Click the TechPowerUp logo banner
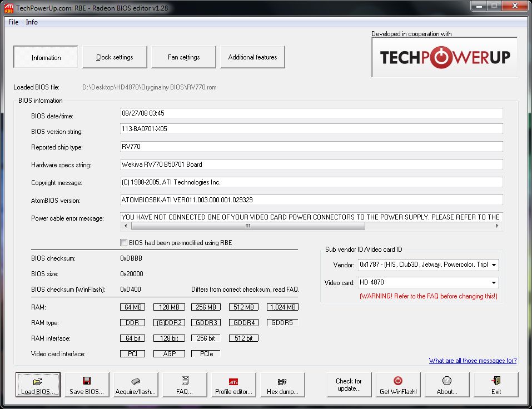The height and width of the screenshot is (409, 532). tap(445, 57)
